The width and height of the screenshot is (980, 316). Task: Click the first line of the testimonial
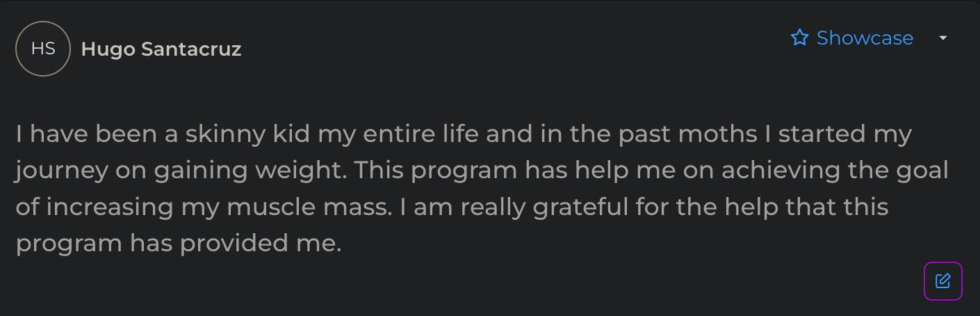pos(463,134)
